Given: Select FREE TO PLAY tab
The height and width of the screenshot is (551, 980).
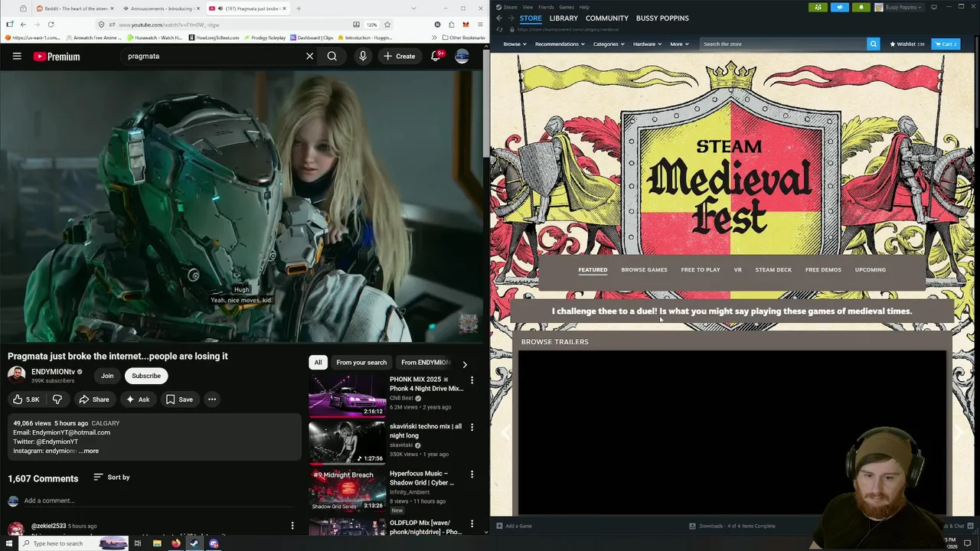Looking at the screenshot, I should [701, 270].
